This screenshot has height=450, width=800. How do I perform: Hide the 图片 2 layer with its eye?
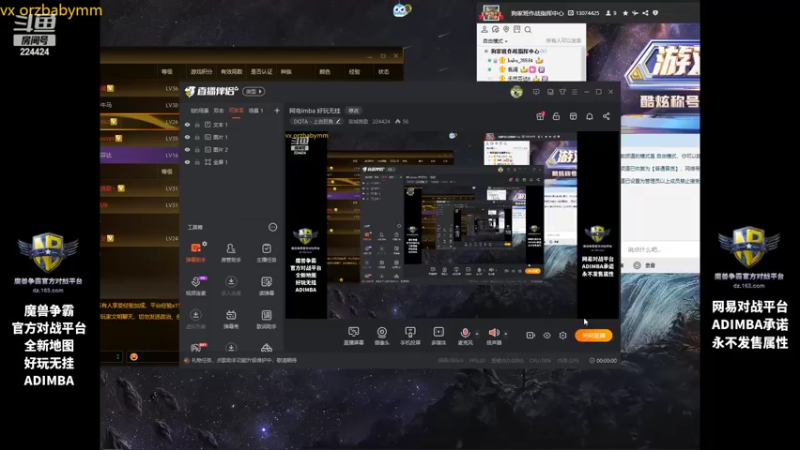187,149
